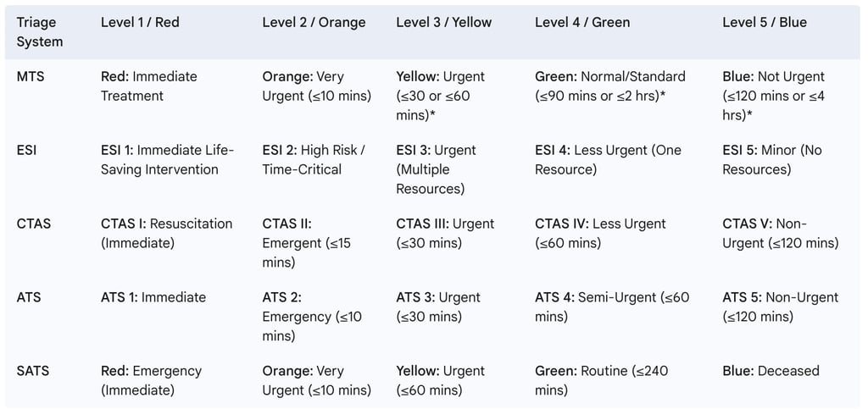The width and height of the screenshot is (868, 409).
Task: Click the SATS row label
Action: click(33, 371)
